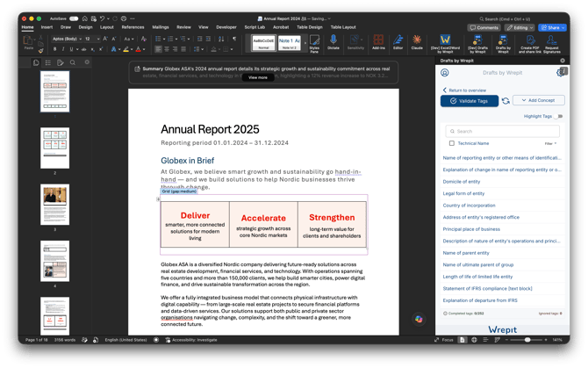Viewport: 588px width, 368px height.
Task: Open the font name dropdown
Action: 80,39
